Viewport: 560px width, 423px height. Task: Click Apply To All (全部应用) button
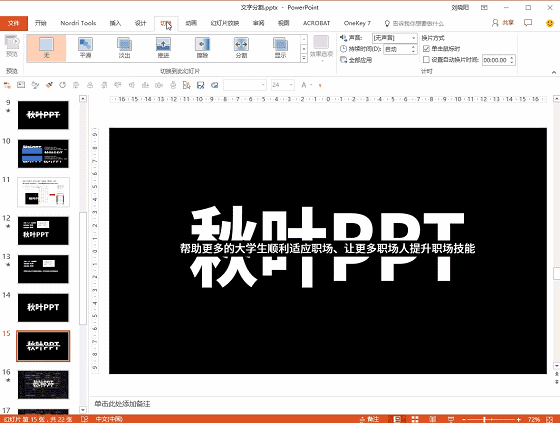356,60
